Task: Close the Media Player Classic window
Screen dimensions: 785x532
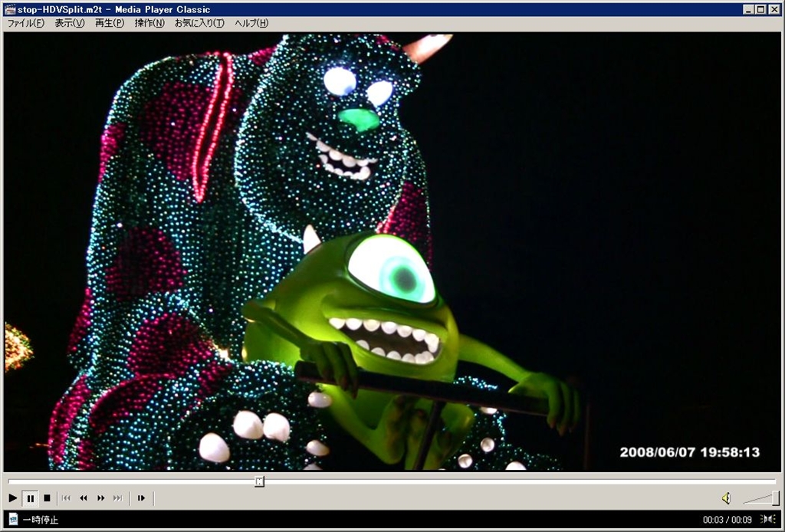Action: (x=774, y=9)
